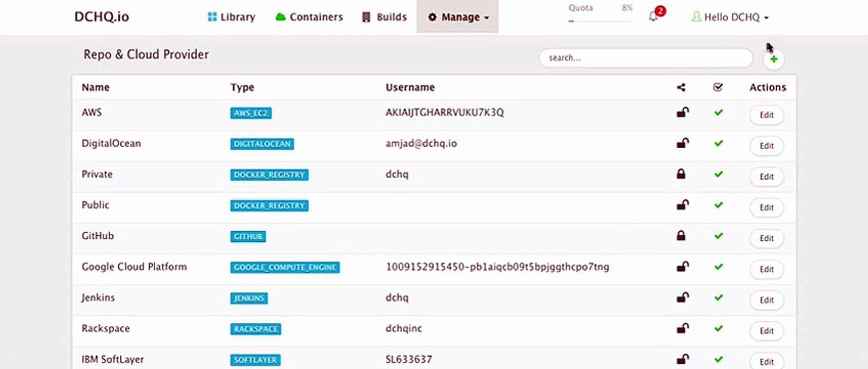Click the Username column header
The height and width of the screenshot is (369, 868).
pyautogui.click(x=410, y=87)
